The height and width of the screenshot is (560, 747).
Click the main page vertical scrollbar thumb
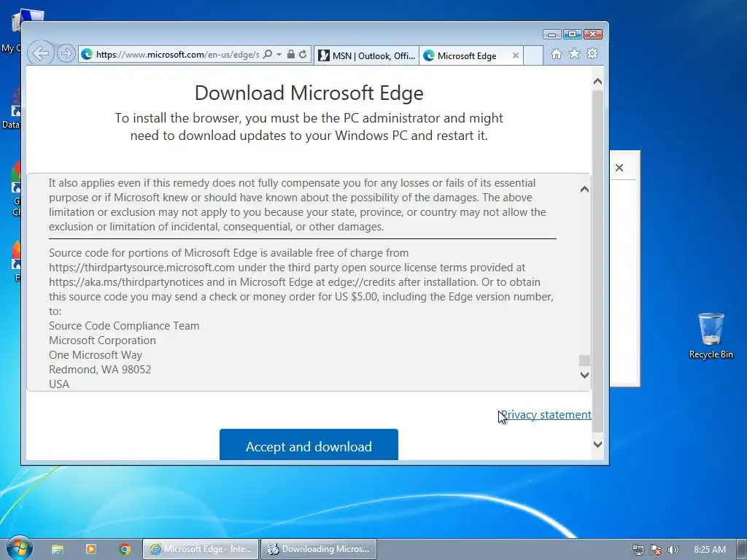(x=597, y=261)
